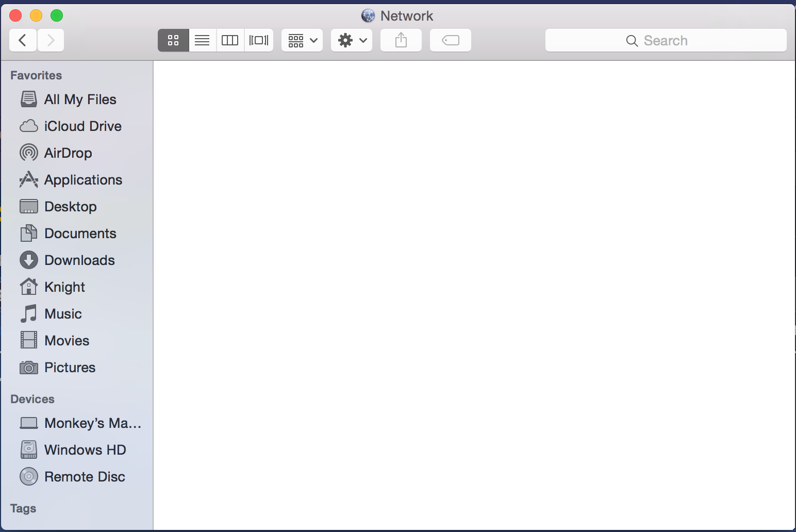
Task: Open AirDrop label in sidebar
Action: point(68,153)
